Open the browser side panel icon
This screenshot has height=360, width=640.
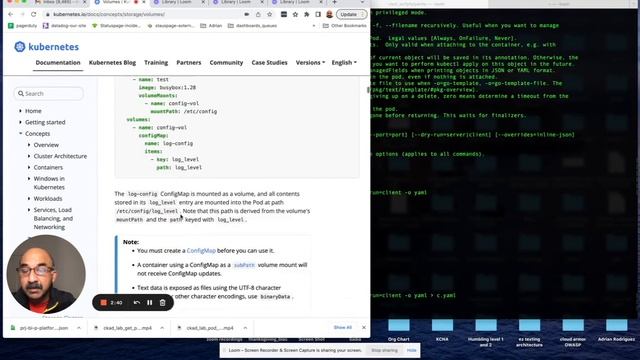(x=318, y=14)
